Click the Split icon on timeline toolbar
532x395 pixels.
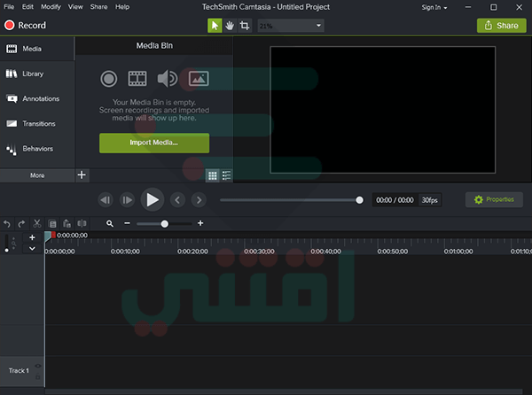tap(82, 223)
